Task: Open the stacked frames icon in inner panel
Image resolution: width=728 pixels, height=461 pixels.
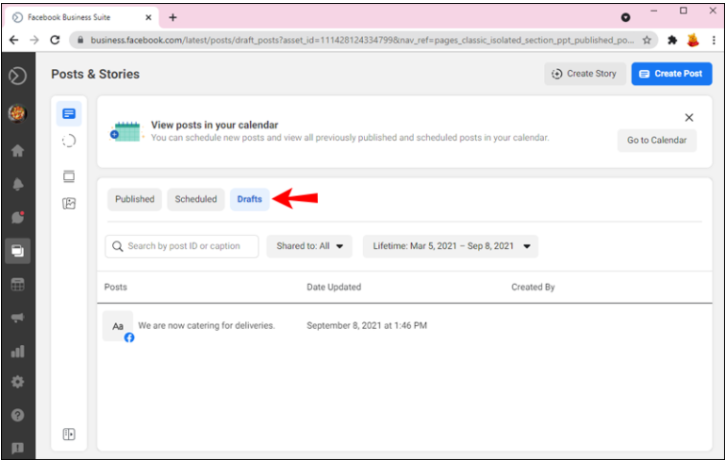Action: [x=69, y=176]
